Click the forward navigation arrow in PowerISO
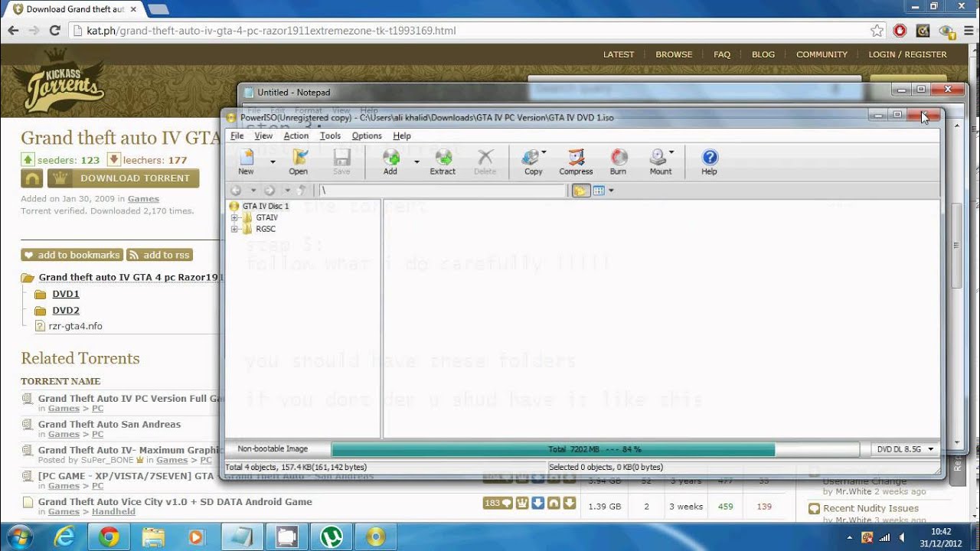The height and width of the screenshot is (551, 980). [269, 191]
